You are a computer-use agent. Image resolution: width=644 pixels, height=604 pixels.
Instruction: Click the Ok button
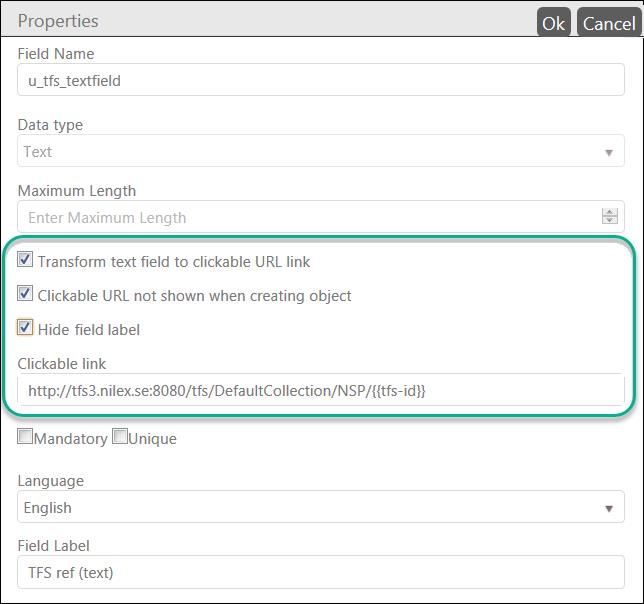[554, 23]
